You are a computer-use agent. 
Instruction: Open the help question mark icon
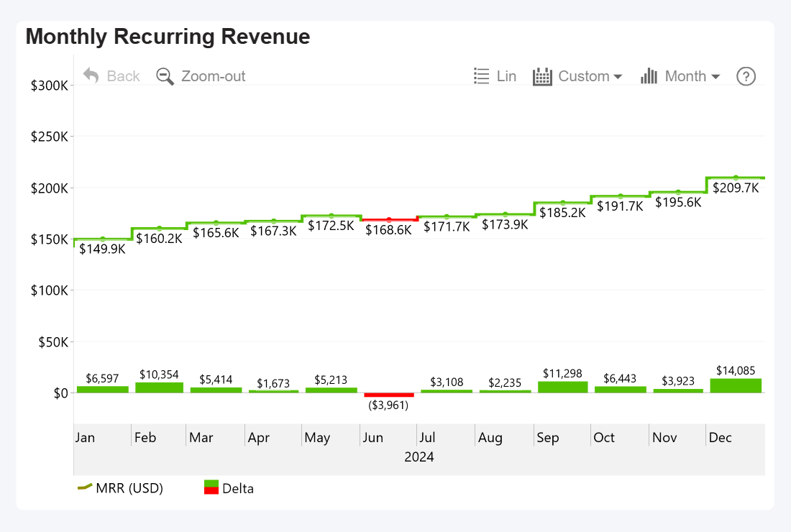[x=746, y=76]
